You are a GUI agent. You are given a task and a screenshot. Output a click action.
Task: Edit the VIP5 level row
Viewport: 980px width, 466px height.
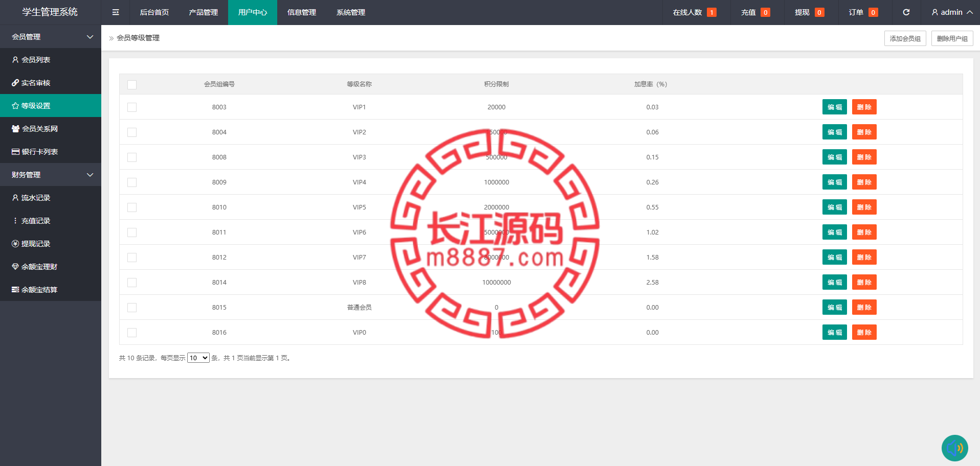pos(835,207)
